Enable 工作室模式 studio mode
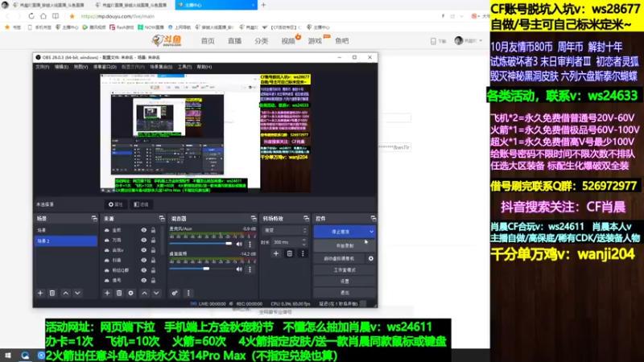 [x=345, y=270]
